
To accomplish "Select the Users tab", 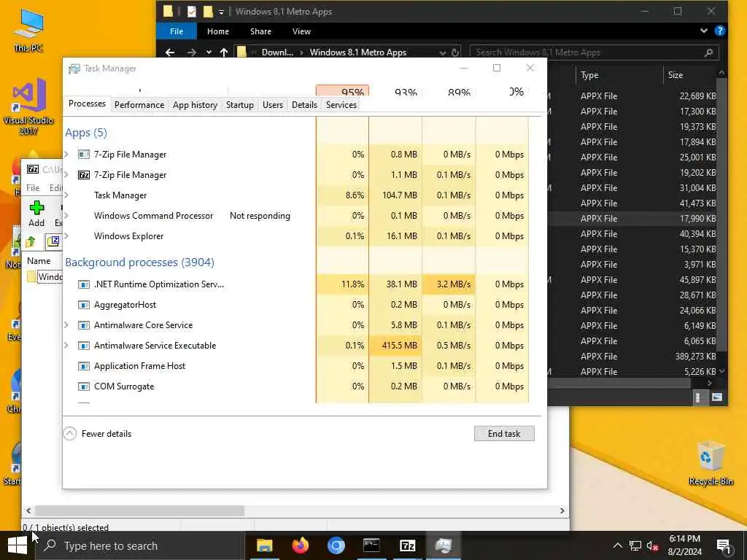I will pos(273,105).
